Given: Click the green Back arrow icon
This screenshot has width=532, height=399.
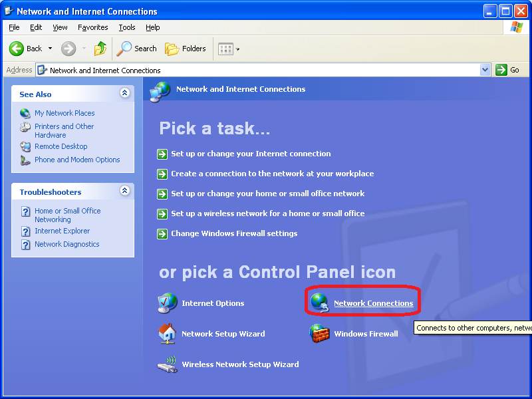Looking at the screenshot, I should coord(16,49).
